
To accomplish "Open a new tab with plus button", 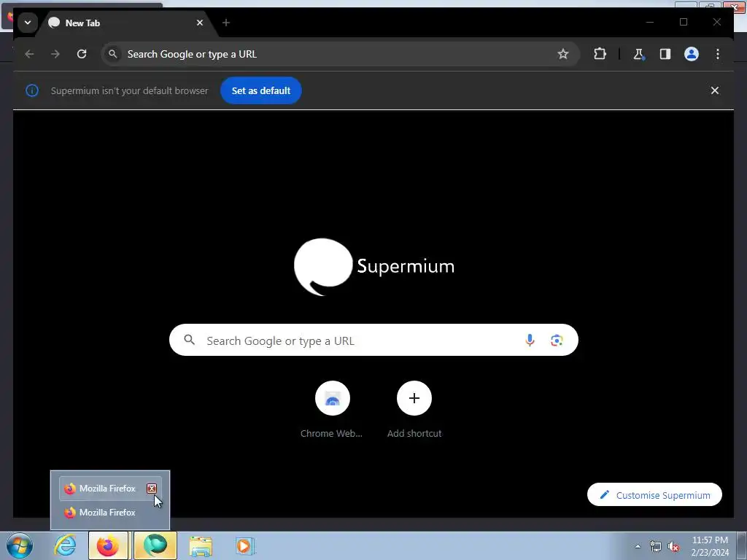I will pos(226,23).
